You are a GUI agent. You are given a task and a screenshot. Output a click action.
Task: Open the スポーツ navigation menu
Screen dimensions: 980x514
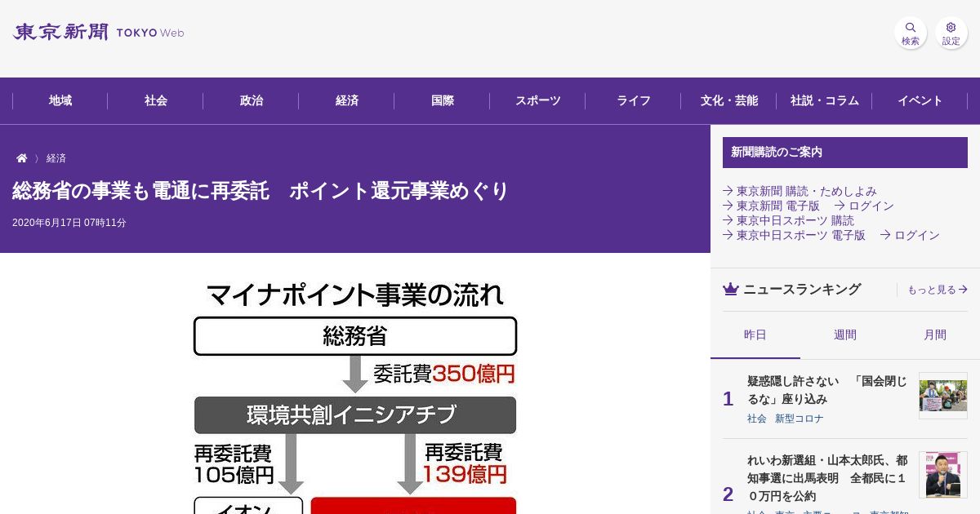tap(538, 101)
